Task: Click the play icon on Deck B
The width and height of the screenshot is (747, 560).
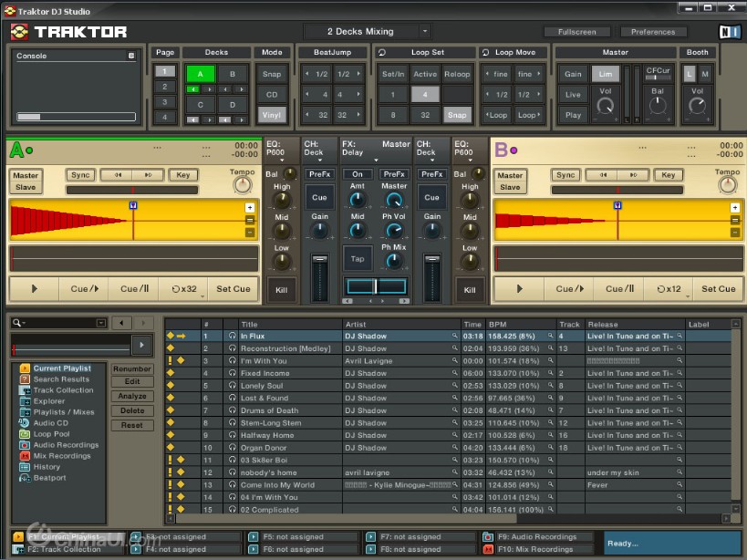Action: tap(519, 288)
